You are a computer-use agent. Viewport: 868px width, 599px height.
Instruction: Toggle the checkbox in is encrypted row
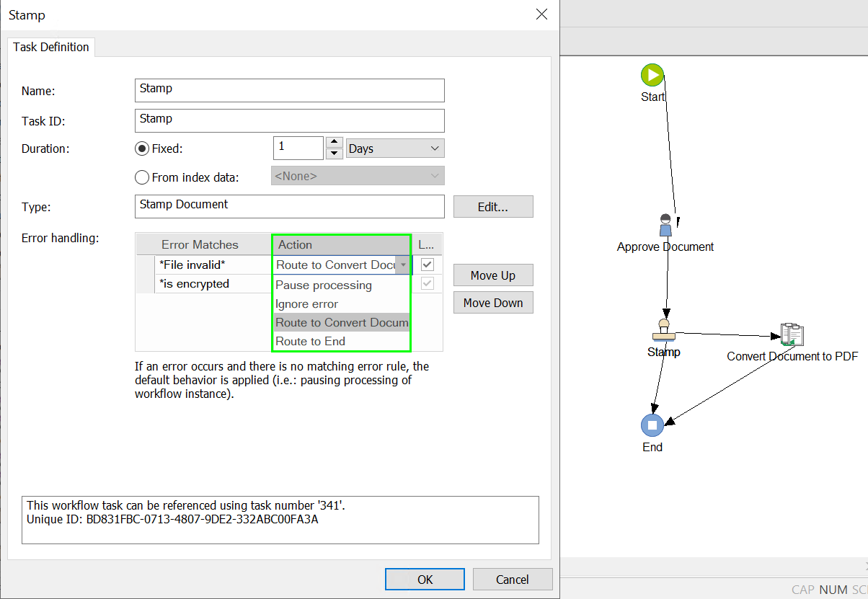point(428,283)
